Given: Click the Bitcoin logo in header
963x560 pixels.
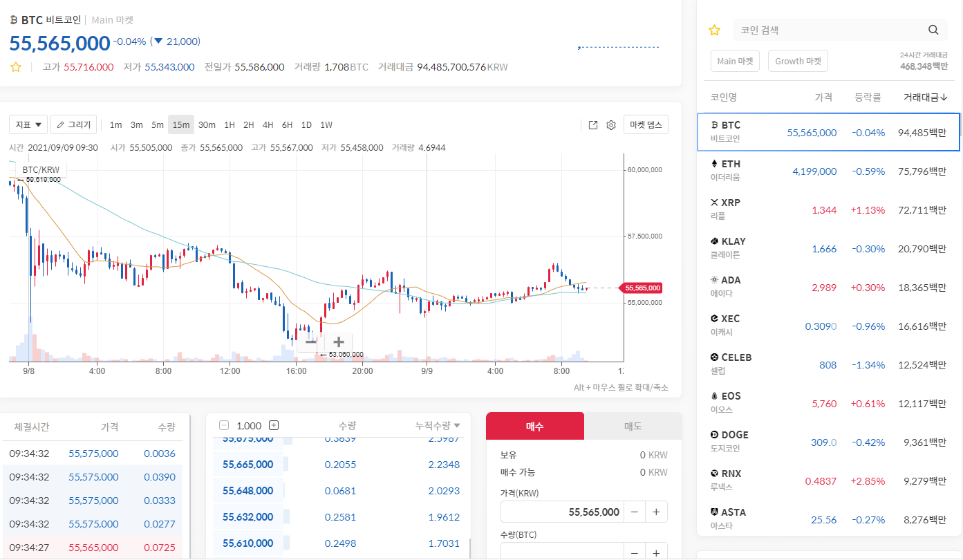Looking at the screenshot, I should click(x=14, y=20).
